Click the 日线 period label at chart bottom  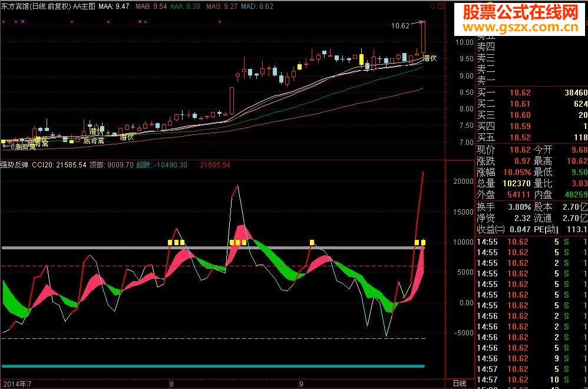tap(460, 383)
